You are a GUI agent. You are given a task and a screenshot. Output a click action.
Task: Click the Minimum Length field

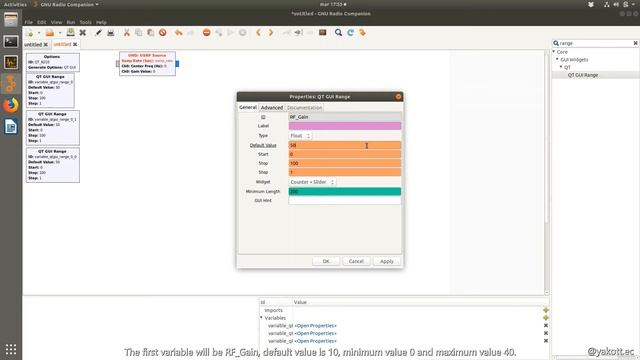pyautogui.click(x=345, y=191)
